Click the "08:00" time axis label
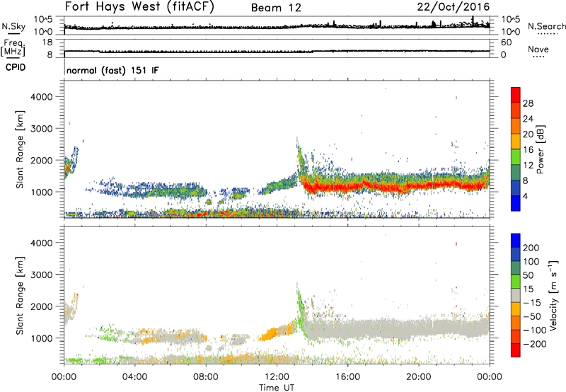This screenshot has height=392, width=566. pyautogui.click(x=206, y=377)
